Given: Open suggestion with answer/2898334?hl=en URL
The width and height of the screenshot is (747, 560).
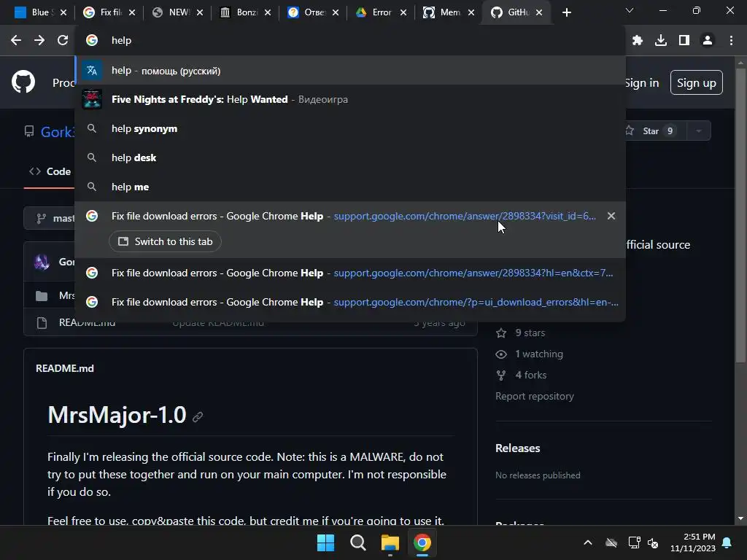Looking at the screenshot, I should 350,273.
